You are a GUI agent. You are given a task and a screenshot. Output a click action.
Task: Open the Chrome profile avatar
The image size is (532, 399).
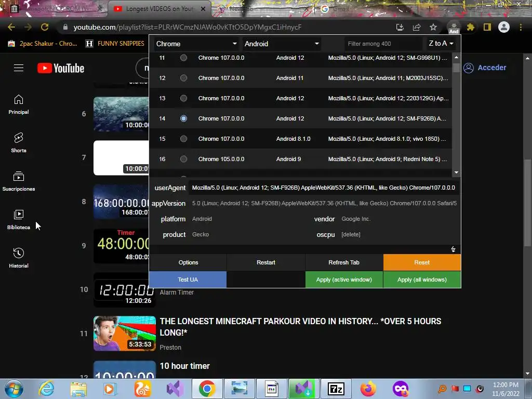504,27
